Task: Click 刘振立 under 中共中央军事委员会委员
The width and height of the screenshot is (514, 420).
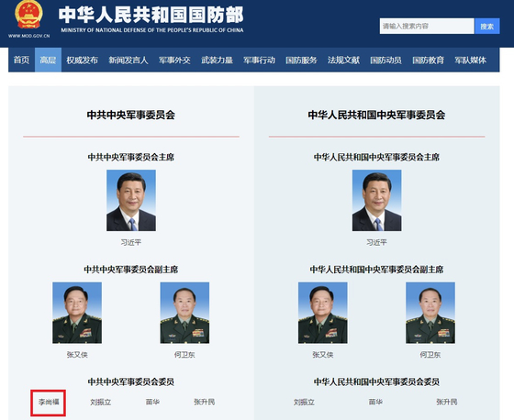Action: click(x=101, y=402)
